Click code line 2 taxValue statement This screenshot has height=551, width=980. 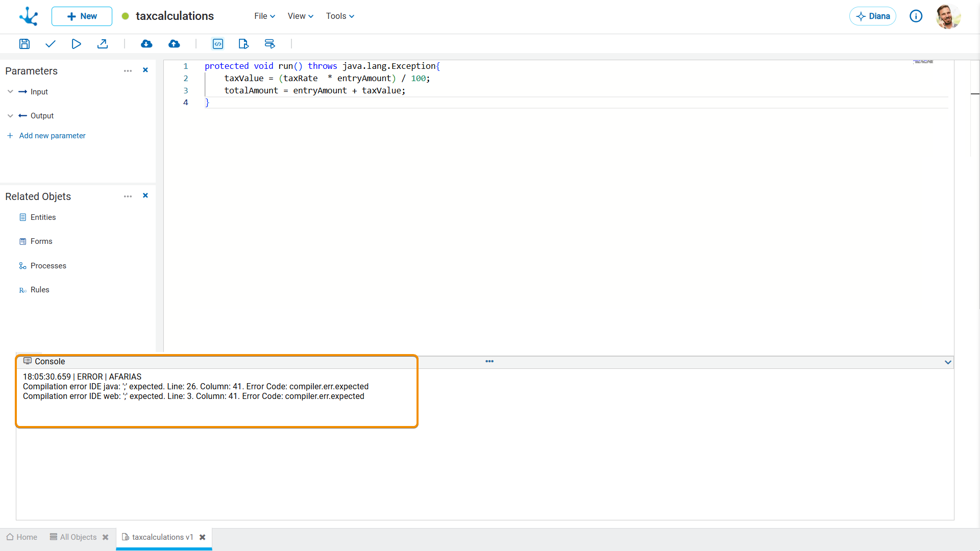327,78
